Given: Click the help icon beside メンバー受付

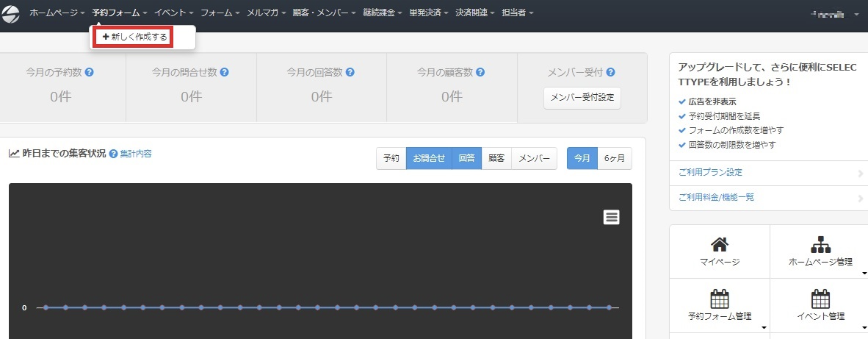Looking at the screenshot, I should pyautogui.click(x=610, y=72).
